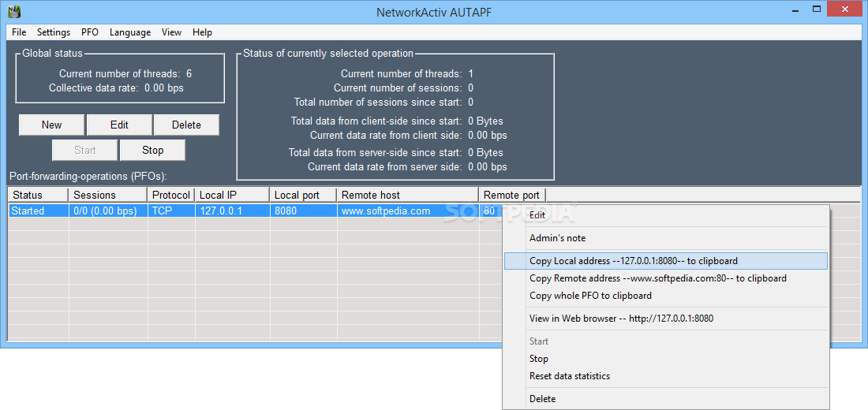
Task: Click the Remote port column header
Action: [513, 195]
